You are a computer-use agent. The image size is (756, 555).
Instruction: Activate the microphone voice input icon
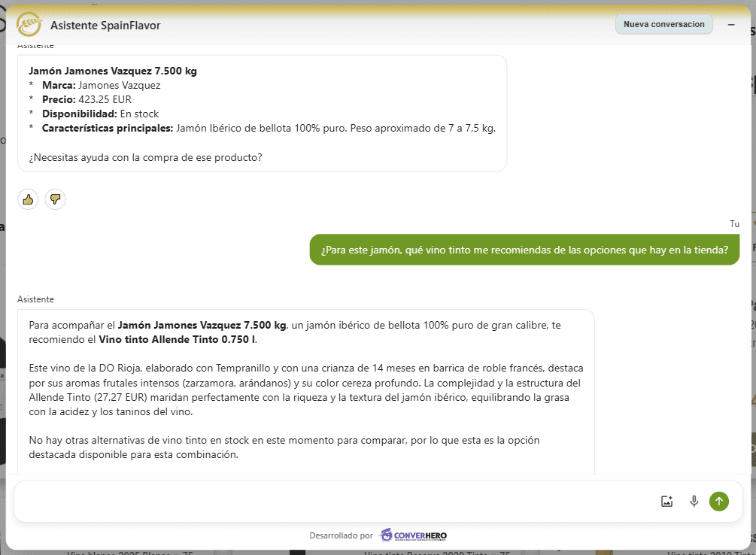694,502
